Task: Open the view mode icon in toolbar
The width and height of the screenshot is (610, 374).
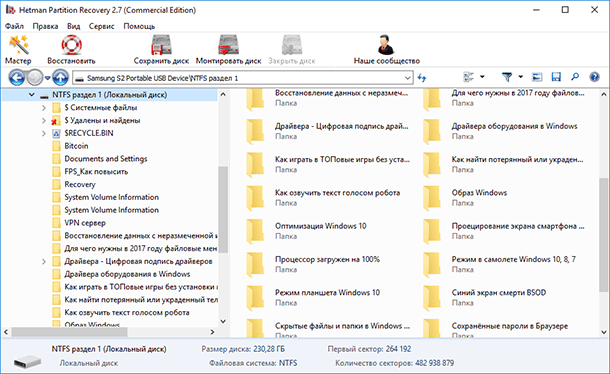Action: (469, 77)
